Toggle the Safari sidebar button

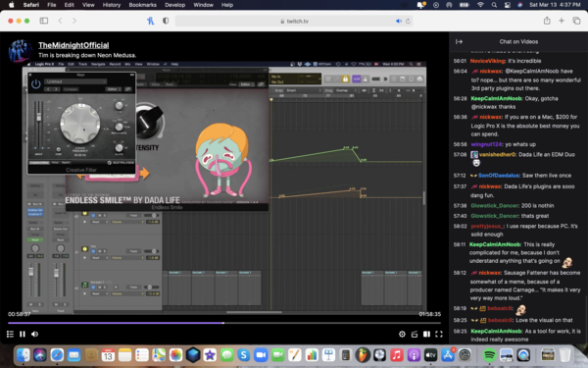coord(44,21)
